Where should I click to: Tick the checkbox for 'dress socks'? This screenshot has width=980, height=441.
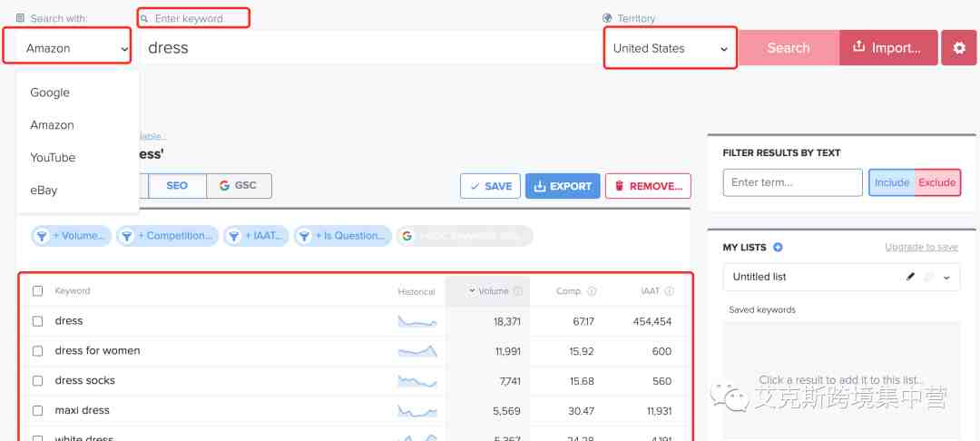click(x=37, y=380)
